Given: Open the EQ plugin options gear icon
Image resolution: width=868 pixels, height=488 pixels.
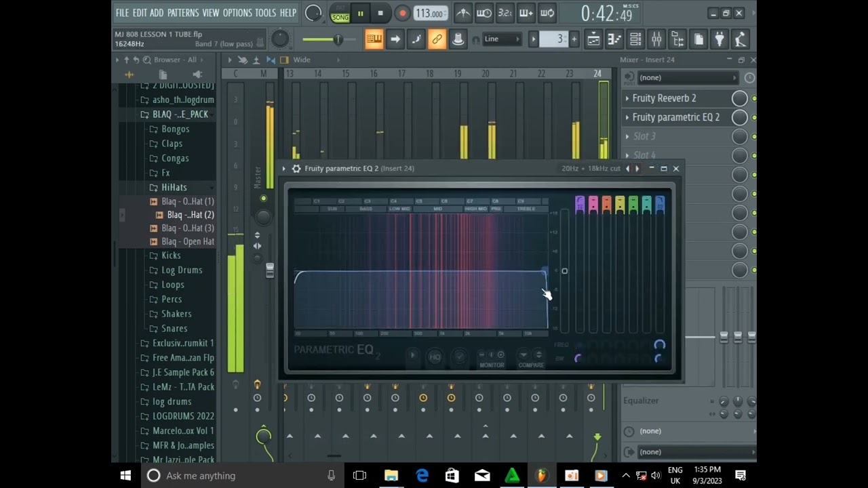Looking at the screenshot, I should point(296,169).
